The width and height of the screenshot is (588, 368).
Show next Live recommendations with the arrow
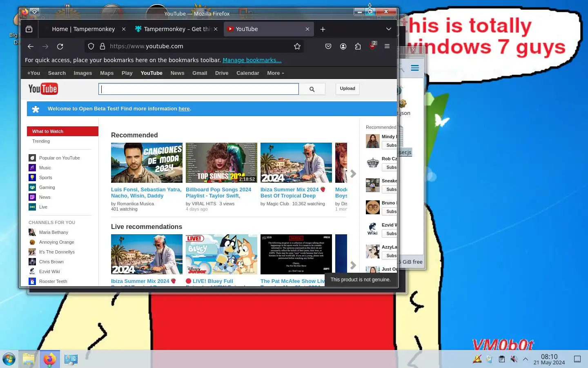353,265
